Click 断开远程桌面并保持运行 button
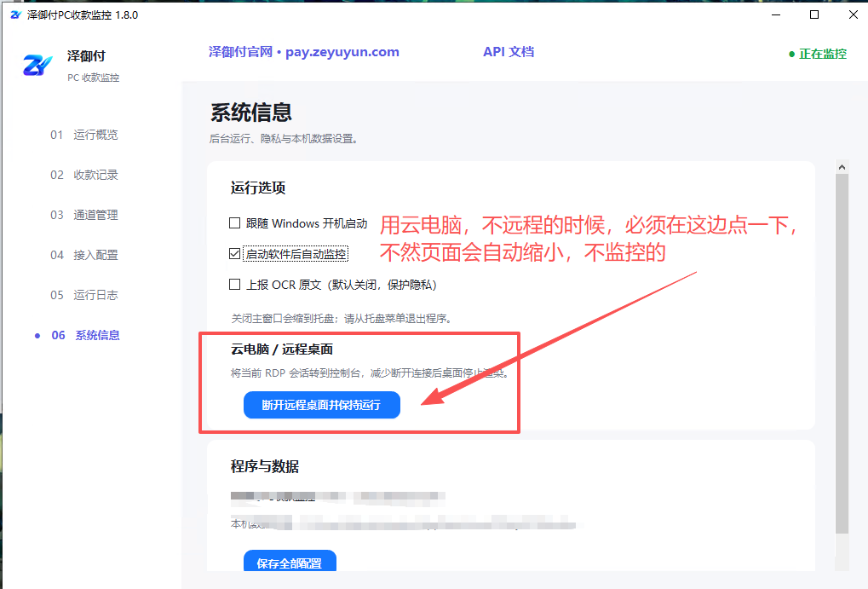This screenshot has height=589, width=868. (322, 405)
